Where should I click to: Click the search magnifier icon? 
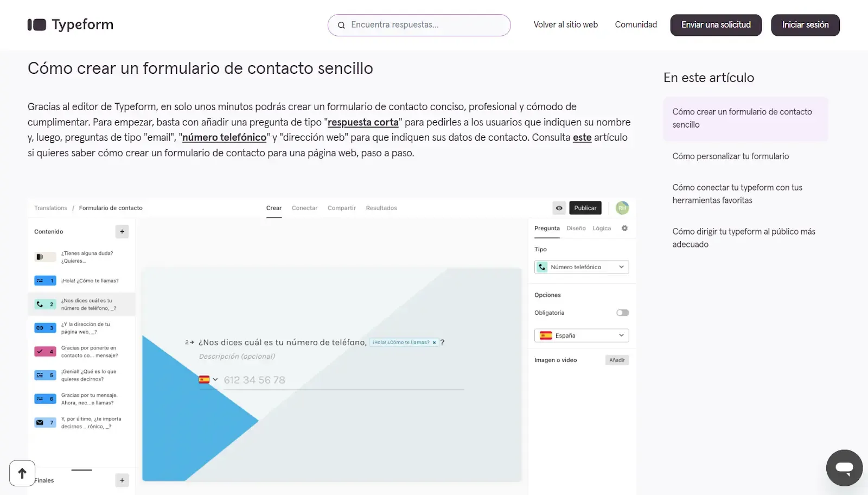coord(341,26)
